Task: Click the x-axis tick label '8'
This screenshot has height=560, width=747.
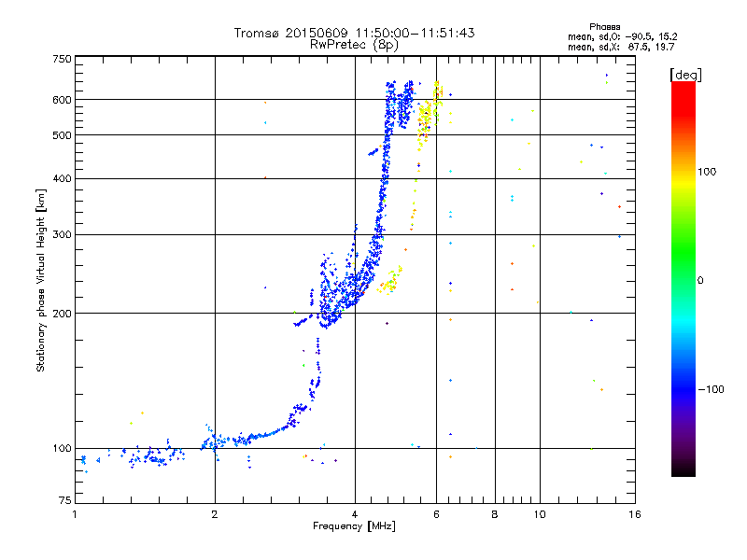Action: (495, 514)
